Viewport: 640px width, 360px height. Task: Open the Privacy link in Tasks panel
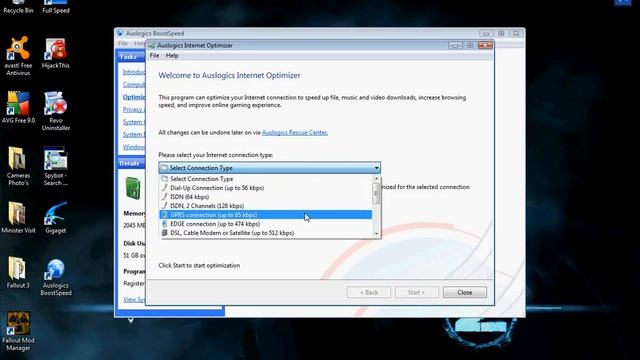133,109
